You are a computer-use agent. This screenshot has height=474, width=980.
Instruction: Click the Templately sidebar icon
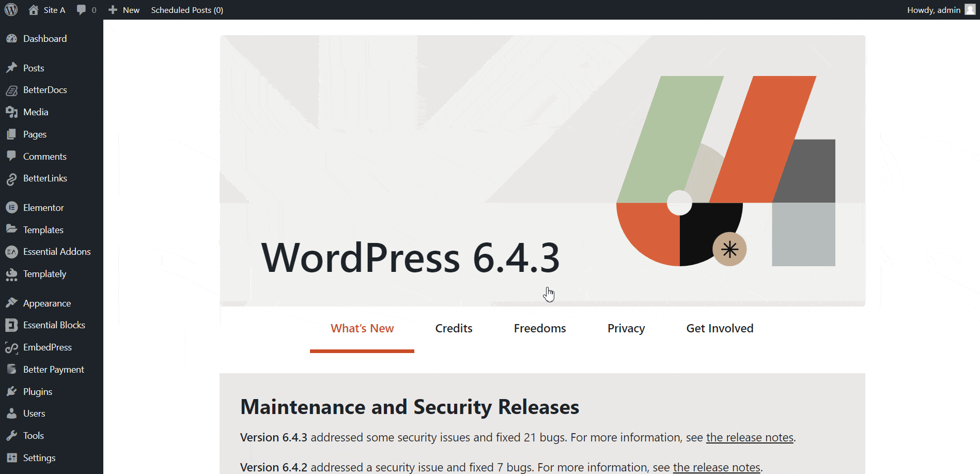point(12,274)
